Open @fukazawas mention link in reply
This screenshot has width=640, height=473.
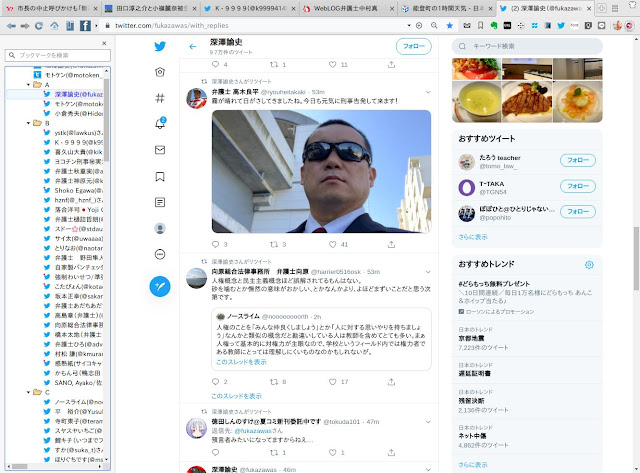pyautogui.click(x=253, y=431)
